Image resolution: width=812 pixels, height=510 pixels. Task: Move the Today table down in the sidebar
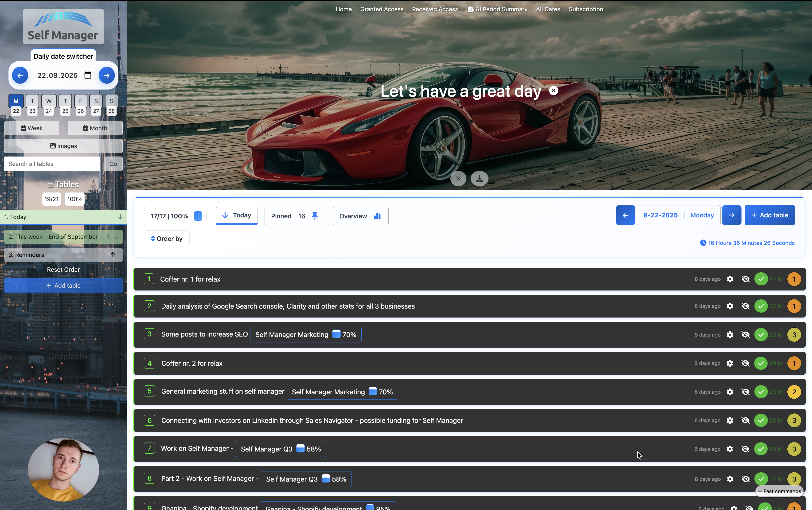120,217
